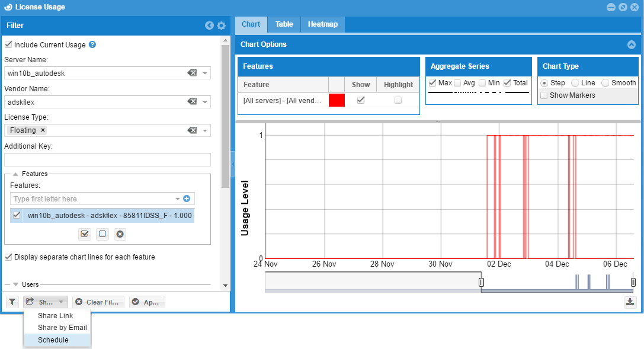This screenshot has height=349, width=644.
Task: Collapse the Chart Options panel
Action: point(631,44)
